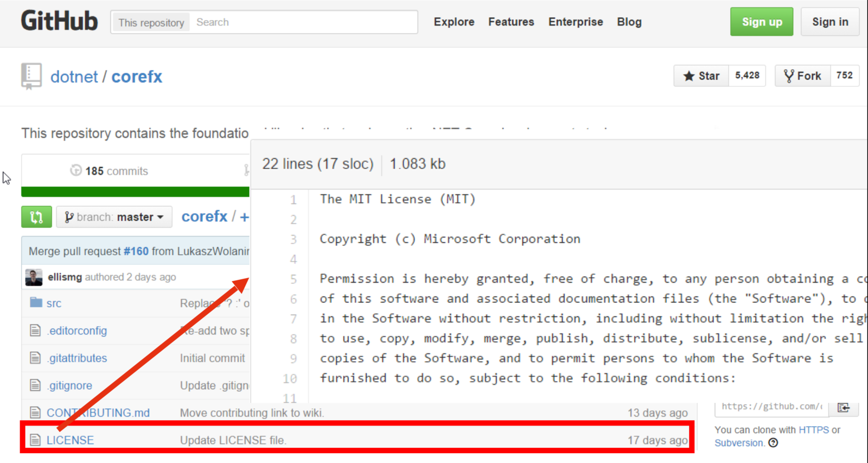The height and width of the screenshot is (463, 868).
Task: Click ellismg avatar thumbnail
Action: coord(34,277)
